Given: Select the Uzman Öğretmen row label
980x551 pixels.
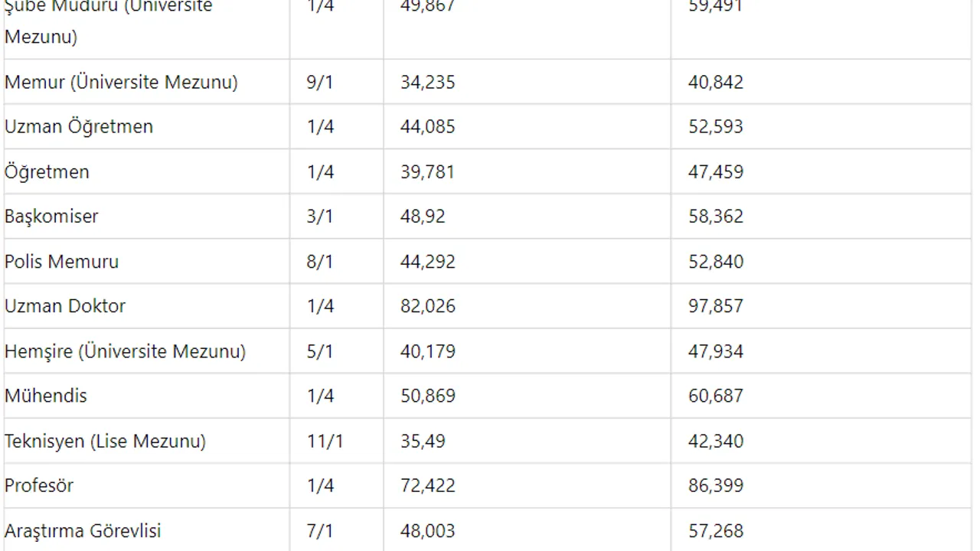Looking at the screenshot, I should pyautogui.click(x=79, y=126).
